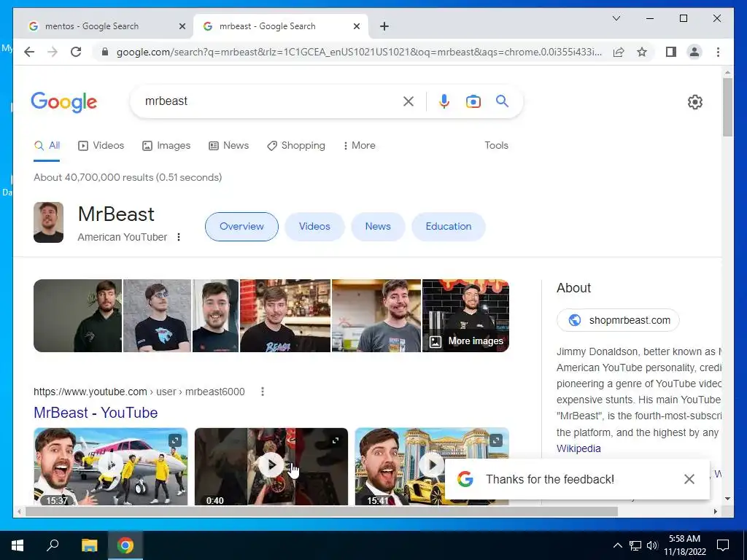Viewport: 747px width, 560px height.
Task: Open the Chrome profile avatar
Action: click(x=694, y=52)
